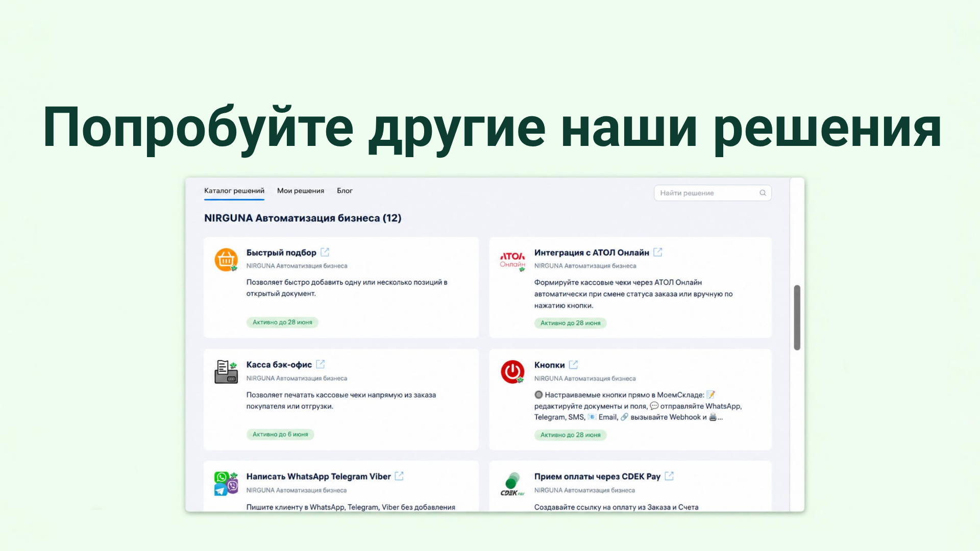The height and width of the screenshot is (551, 980).
Task: Open external link next to Кнопки
Action: click(x=573, y=365)
